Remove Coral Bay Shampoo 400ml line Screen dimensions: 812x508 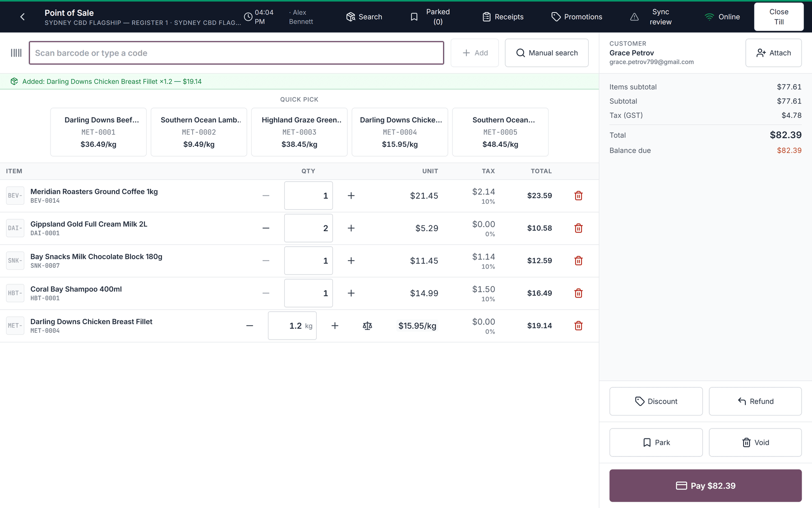point(578,293)
